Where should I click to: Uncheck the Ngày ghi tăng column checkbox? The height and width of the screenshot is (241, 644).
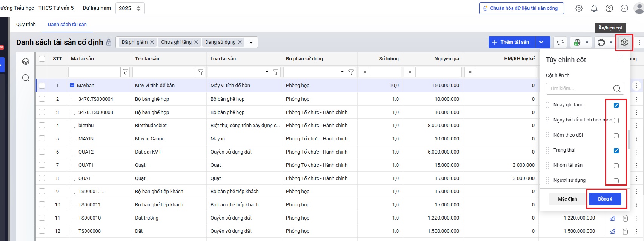pyautogui.click(x=616, y=105)
